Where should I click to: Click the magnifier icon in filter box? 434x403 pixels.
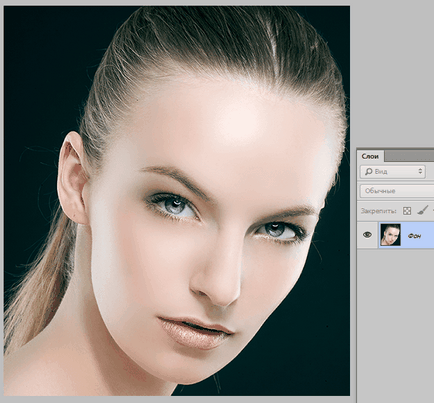coord(368,172)
